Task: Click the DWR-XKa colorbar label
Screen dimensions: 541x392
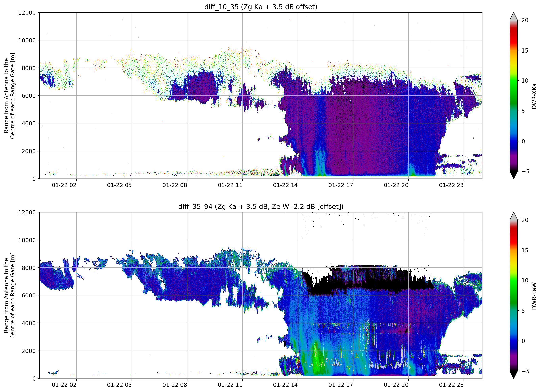Action: pos(534,96)
